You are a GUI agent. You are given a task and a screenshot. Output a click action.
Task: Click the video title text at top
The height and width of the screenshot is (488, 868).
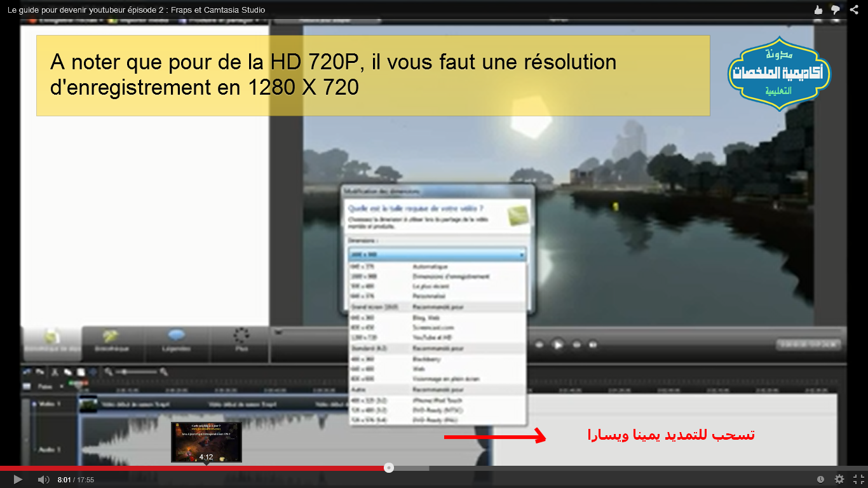tap(137, 10)
